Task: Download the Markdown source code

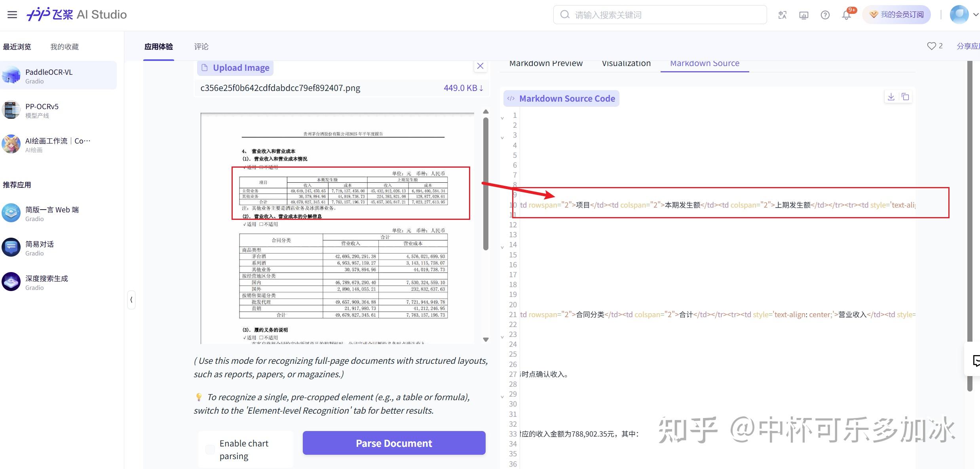Action: click(891, 96)
